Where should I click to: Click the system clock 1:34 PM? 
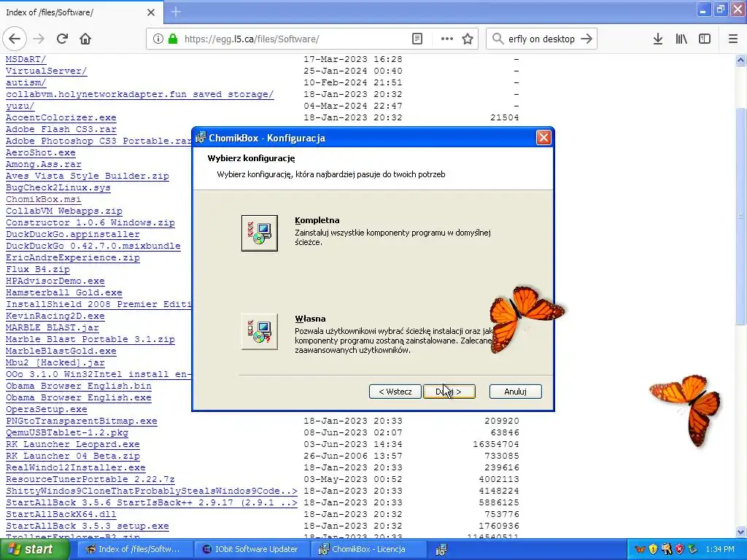pyautogui.click(x=720, y=550)
